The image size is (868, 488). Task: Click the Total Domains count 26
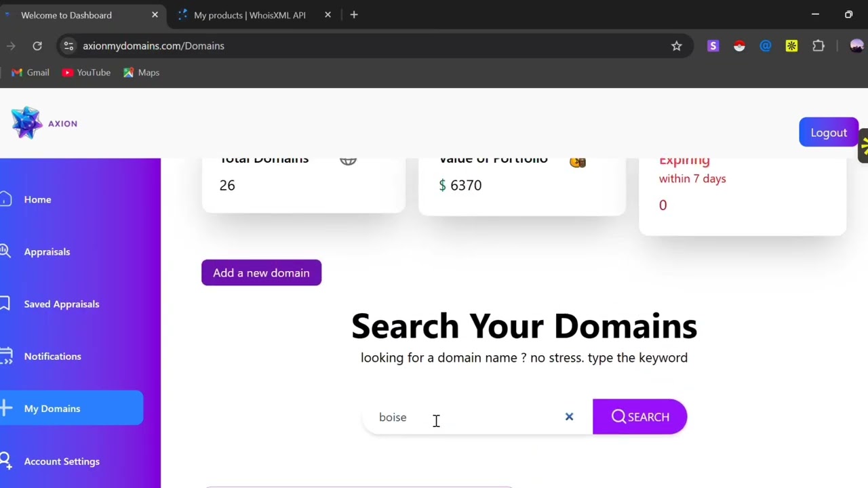[x=227, y=185]
